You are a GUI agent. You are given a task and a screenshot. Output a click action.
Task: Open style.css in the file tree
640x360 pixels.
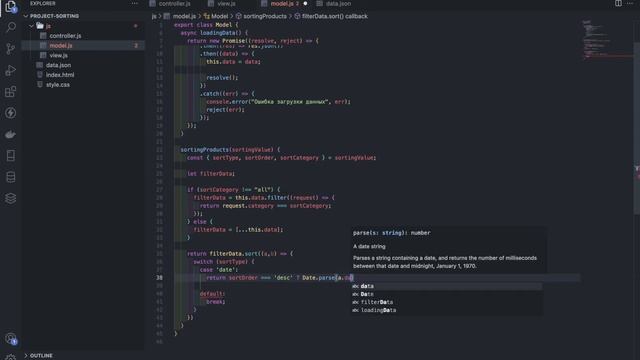coord(58,85)
